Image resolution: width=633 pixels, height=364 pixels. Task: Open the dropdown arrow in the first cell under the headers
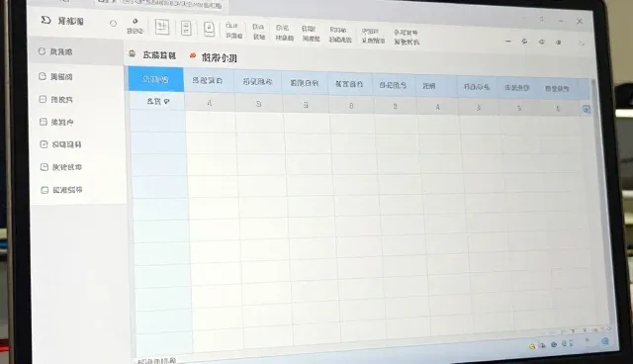167,102
